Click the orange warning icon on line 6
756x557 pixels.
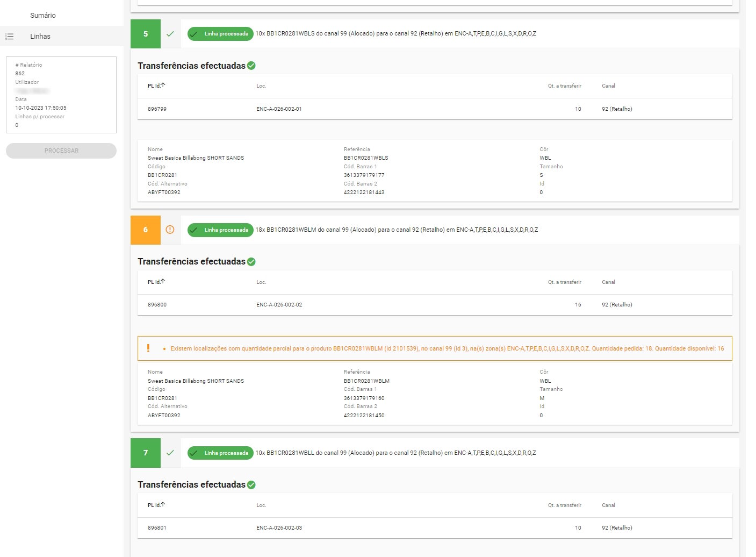[x=170, y=230]
